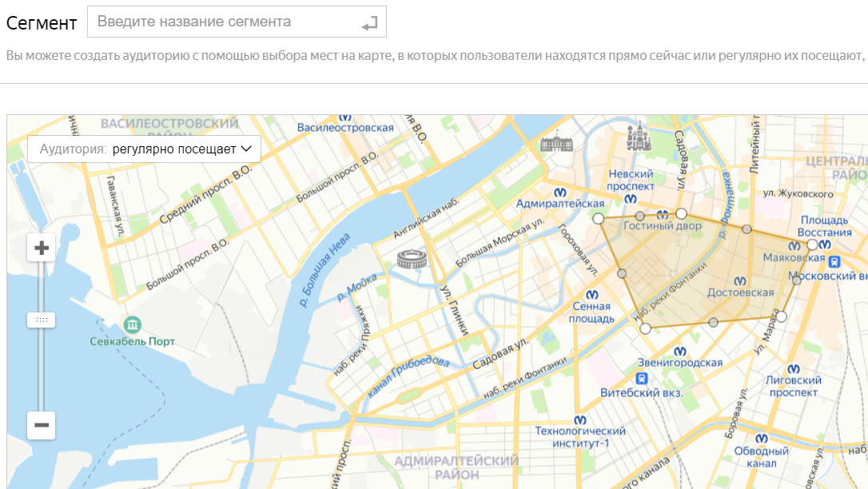
Task: Click the Достоевская metro icon
Action: tap(739, 281)
